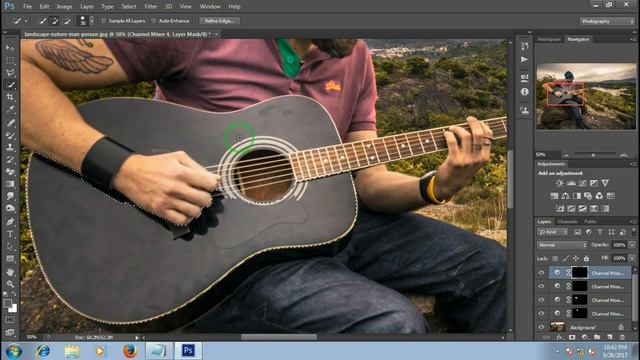The height and width of the screenshot is (360, 640).
Task: Add an Invert adjustment
Action: click(560, 209)
